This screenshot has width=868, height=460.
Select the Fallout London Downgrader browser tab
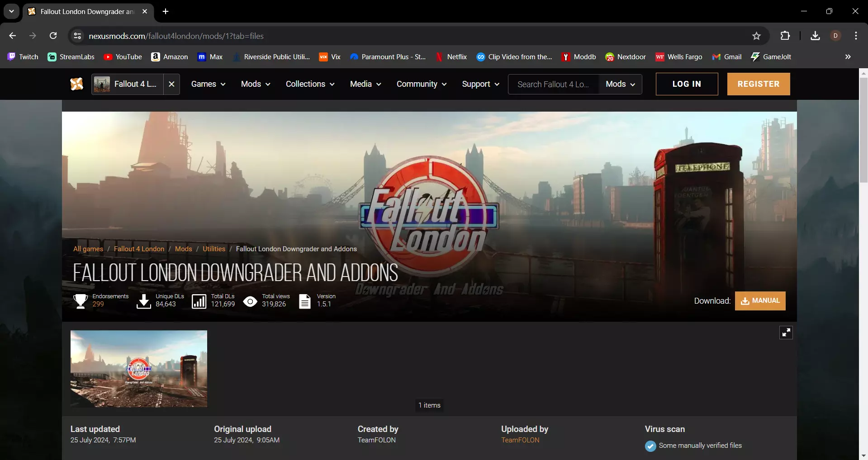pyautogui.click(x=88, y=12)
